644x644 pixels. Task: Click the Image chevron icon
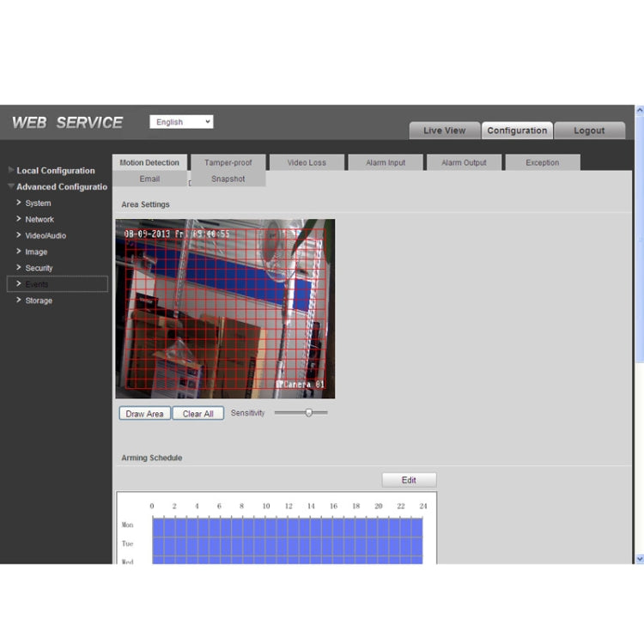coord(19,251)
